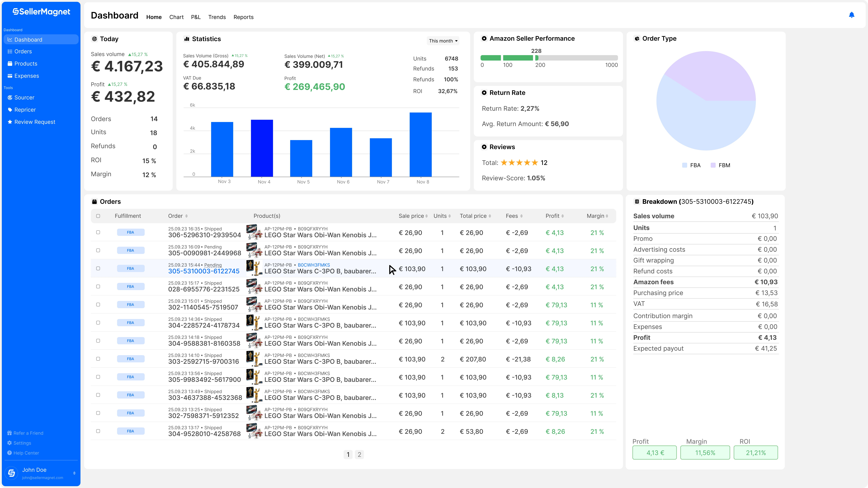Click the five-star rating in Reviews
The image size is (868, 488).
pos(519,163)
